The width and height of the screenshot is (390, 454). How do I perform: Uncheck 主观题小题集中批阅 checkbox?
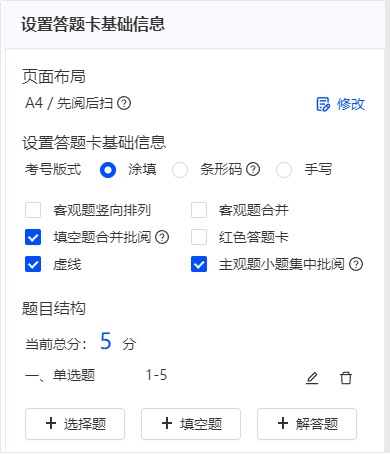click(x=199, y=264)
